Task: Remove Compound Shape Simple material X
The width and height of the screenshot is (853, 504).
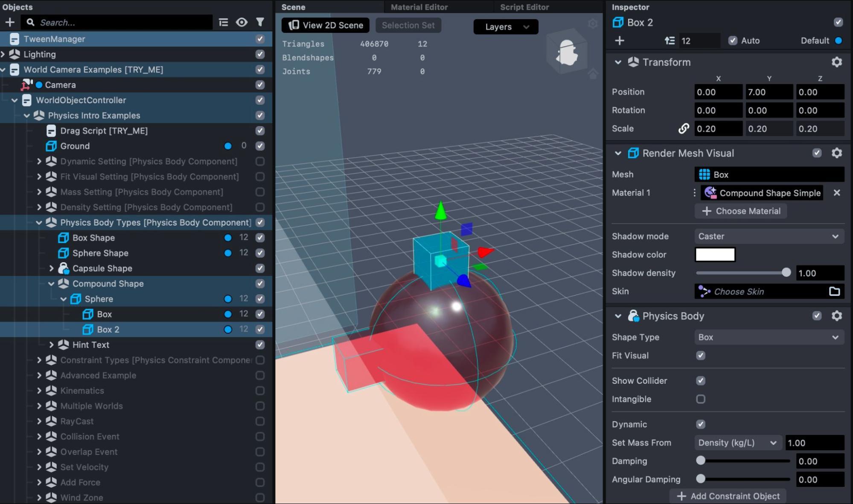Action: [x=836, y=193]
